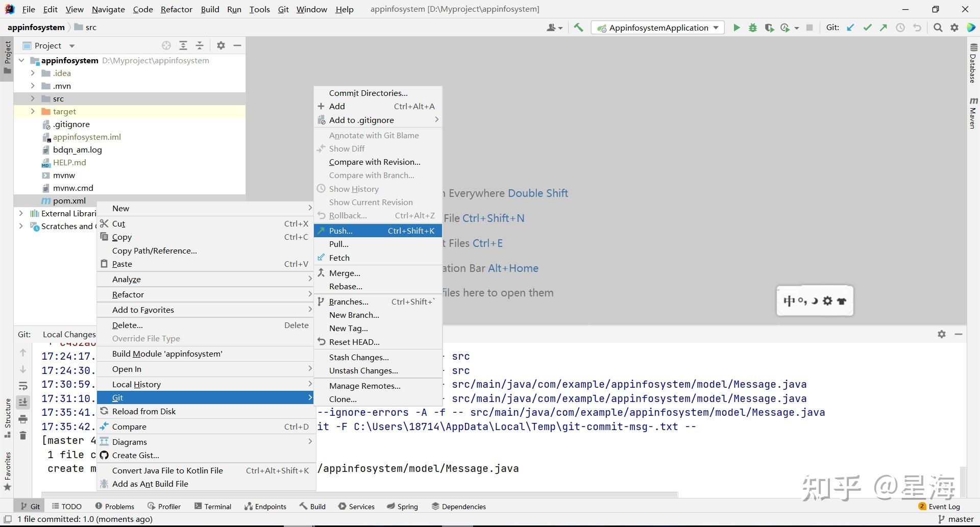This screenshot has height=527, width=980.
Task: Toggle Chinese/English input mode on IME bar
Action: pyautogui.click(x=789, y=301)
